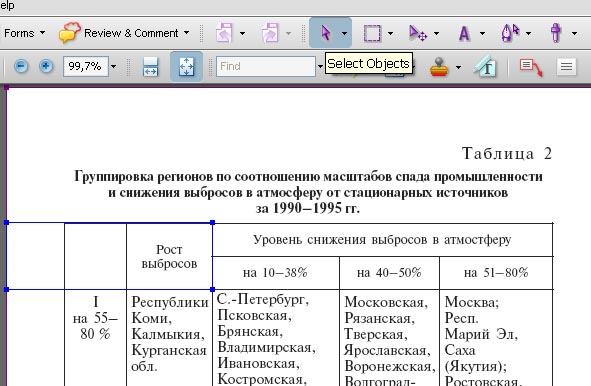The height and width of the screenshot is (386, 591).
Task: Toggle the Select Objects arrow tool
Action: point(326,33)
